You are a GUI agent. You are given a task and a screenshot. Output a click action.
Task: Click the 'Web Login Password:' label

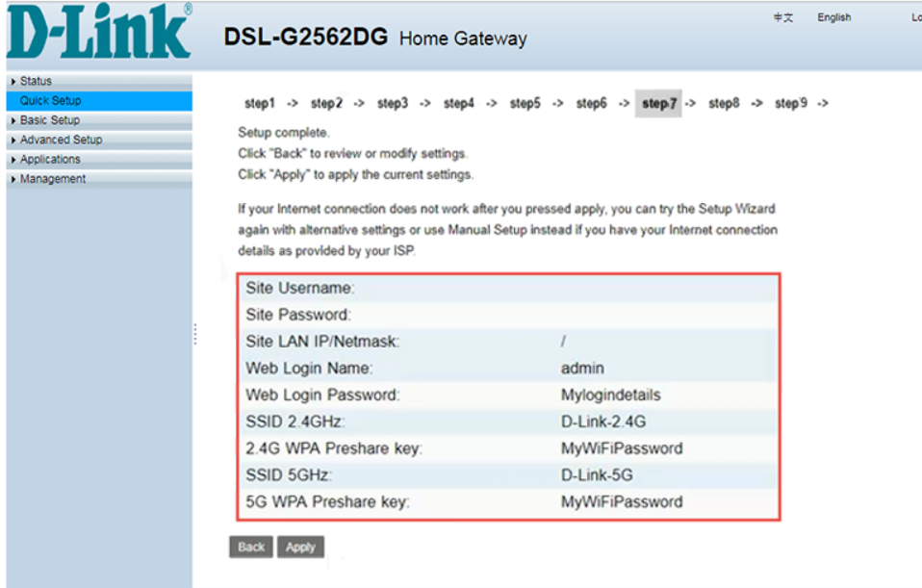pyautogui.click(x=322, y=396)
